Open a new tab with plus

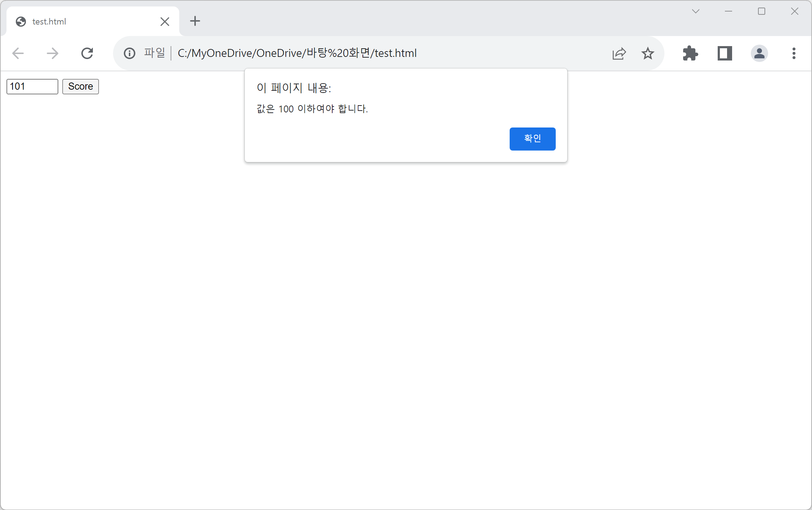coord(195,21)
